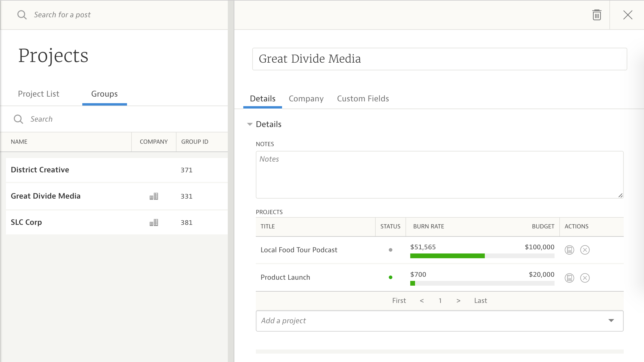Collapse the Details section triangle
The width and height of the screenshot is (644, 362).
(250, 124)
